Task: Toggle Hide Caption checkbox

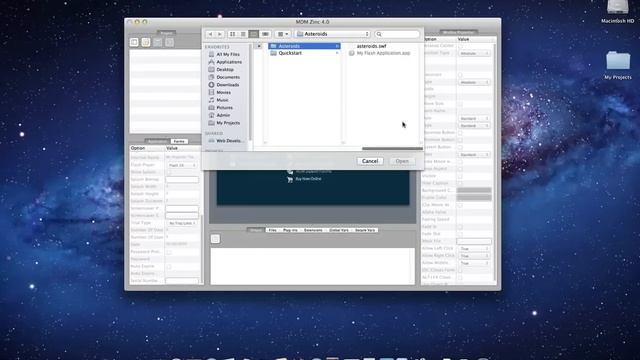Action: [460, 183]
